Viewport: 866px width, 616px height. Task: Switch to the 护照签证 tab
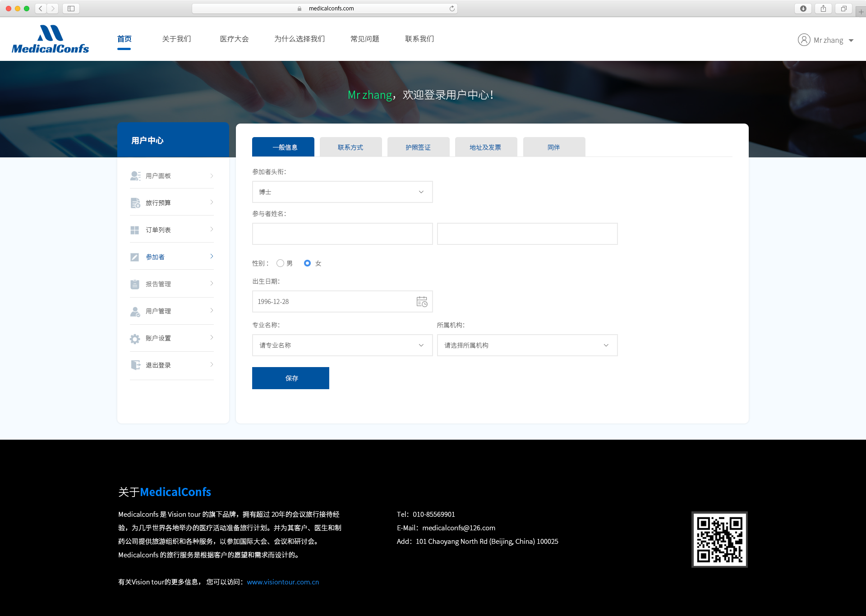419,147
